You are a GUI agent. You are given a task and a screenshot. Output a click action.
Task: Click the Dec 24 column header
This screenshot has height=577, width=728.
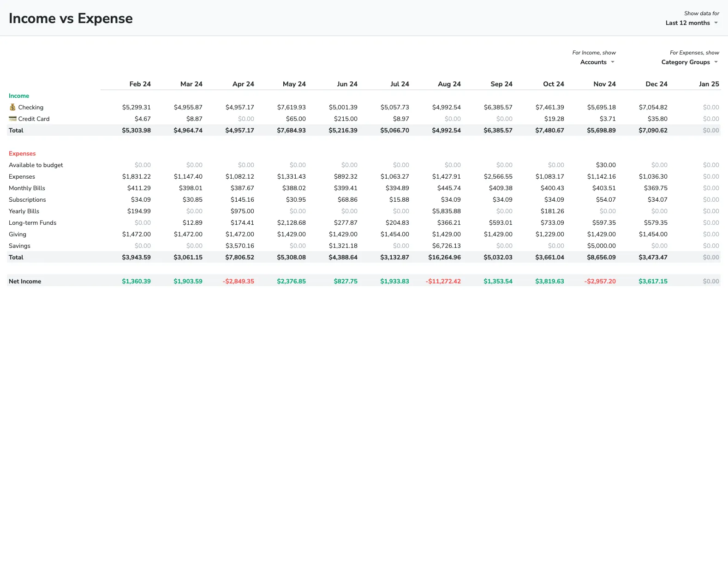pyautogui.click(x=656, y=84)
